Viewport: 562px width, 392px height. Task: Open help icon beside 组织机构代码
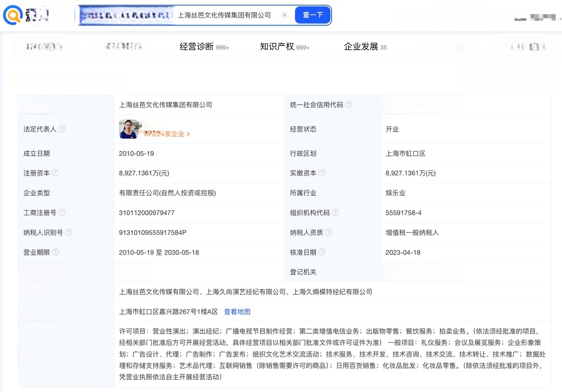pyautogui.click(x=335, y=213)
